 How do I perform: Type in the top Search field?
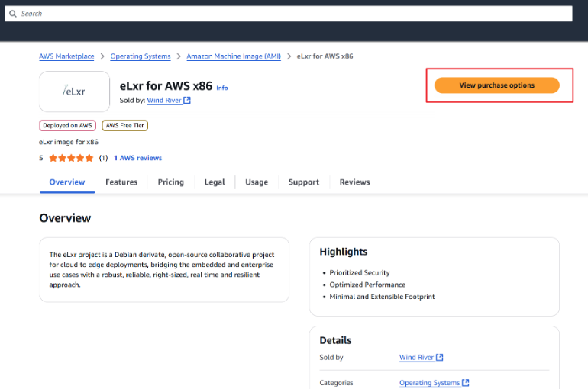[290, 14]
